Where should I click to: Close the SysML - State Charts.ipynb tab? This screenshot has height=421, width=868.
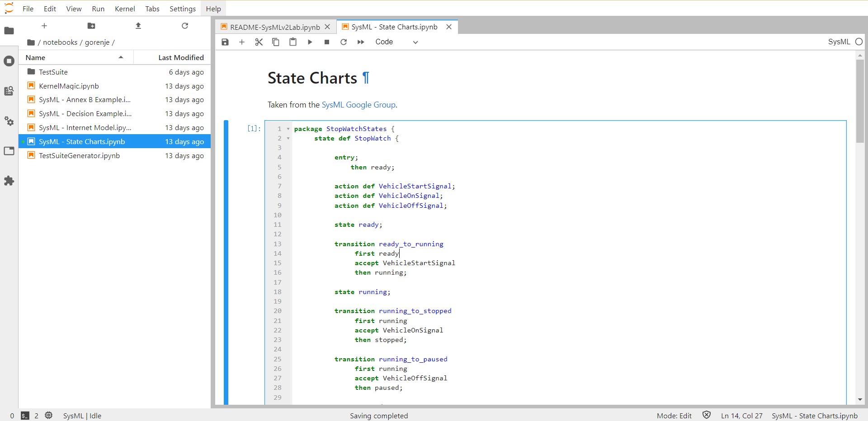coord(449,27)
